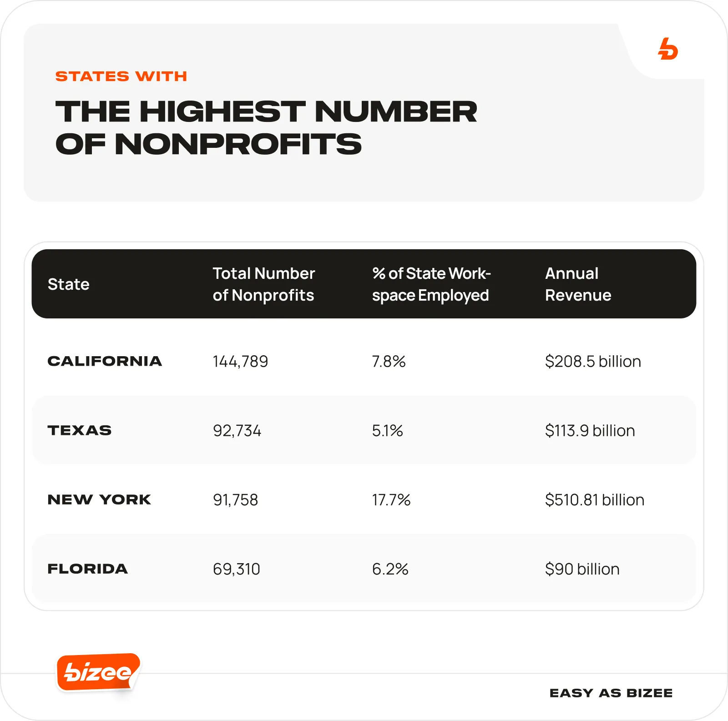Click the Annual Revenue column header
This screenshot has height=721, width=728.
tap(578, 284)
